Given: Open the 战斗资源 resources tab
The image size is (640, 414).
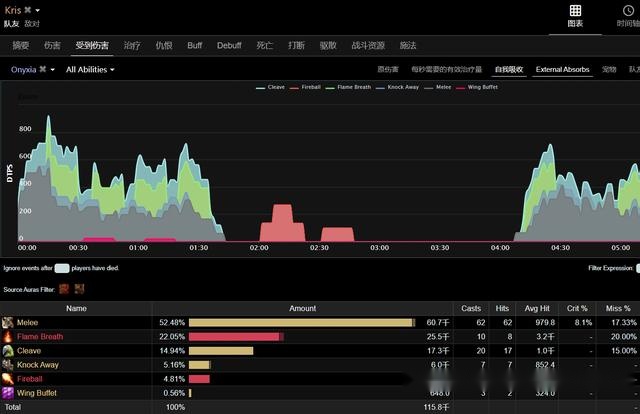Looking at the screenshot, I should click(368, 45).
